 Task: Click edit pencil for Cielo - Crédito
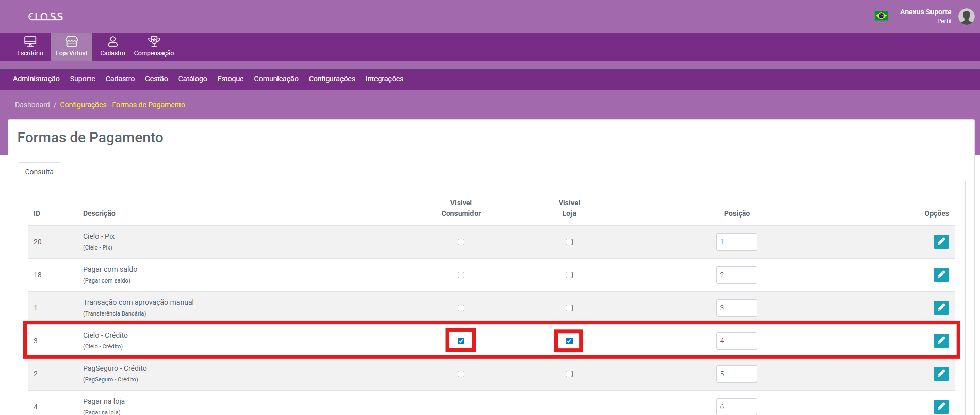pos(941,341)
